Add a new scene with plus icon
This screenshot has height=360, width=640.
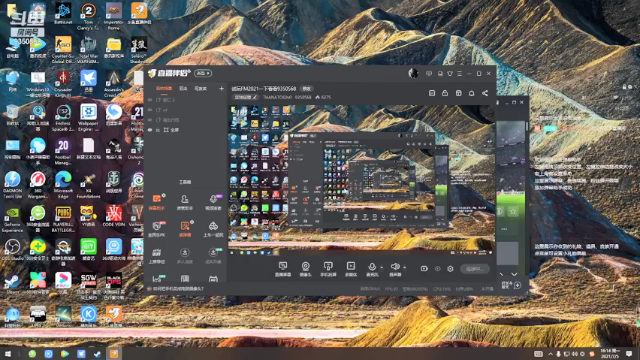tap(221, 88)
